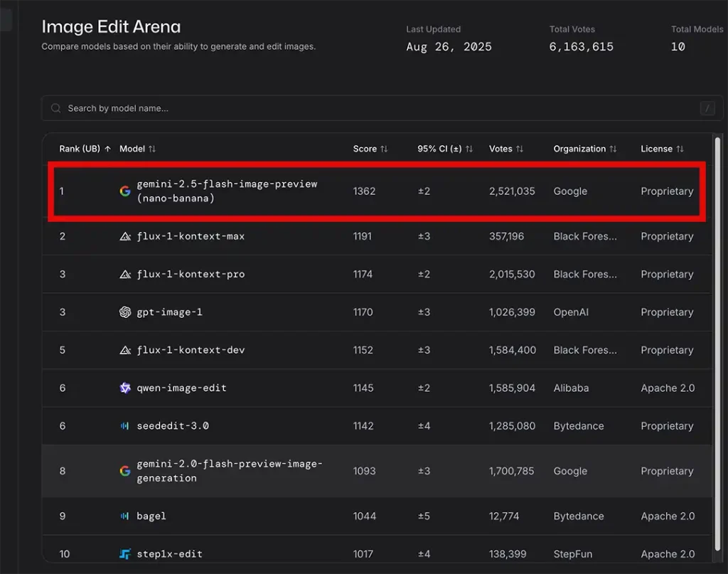Click the OpenAI logo beside gpt-image-1

125,312
